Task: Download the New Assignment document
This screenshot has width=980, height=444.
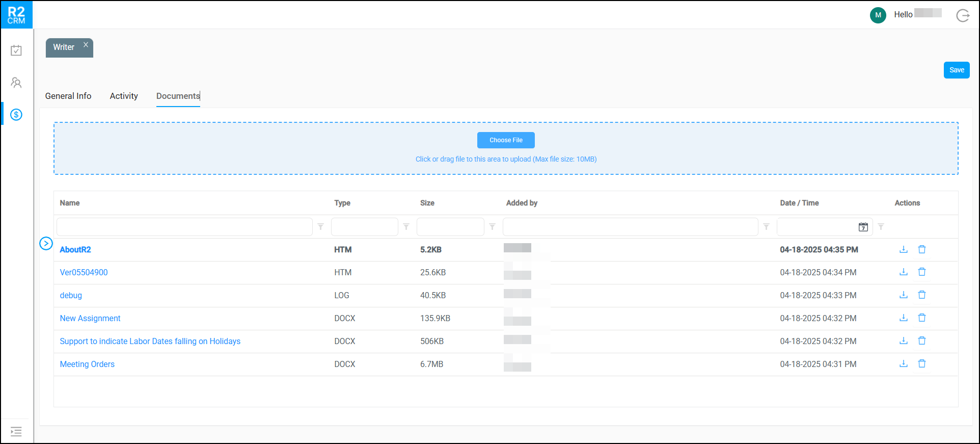Action: pos(903,318)
